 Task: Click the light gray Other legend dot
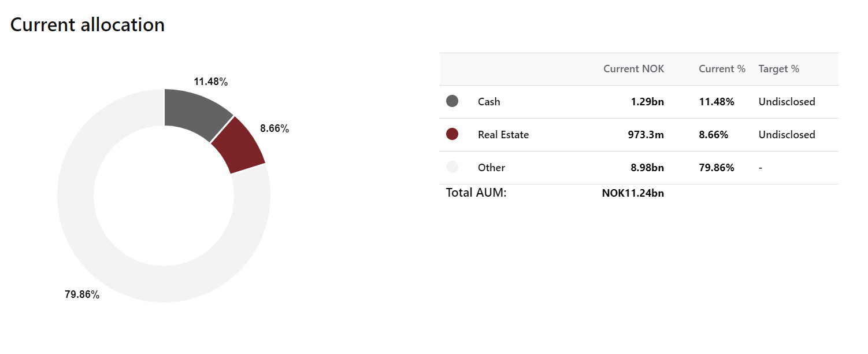452,167
